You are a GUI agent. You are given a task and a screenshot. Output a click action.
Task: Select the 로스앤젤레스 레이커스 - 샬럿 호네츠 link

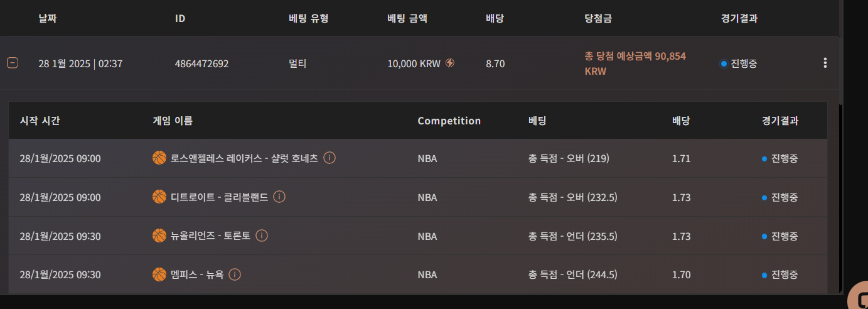click(244, 158)
